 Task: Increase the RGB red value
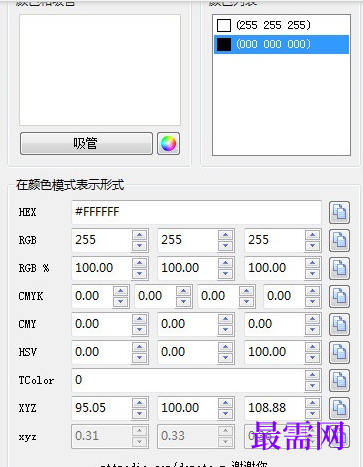(139, 235)
